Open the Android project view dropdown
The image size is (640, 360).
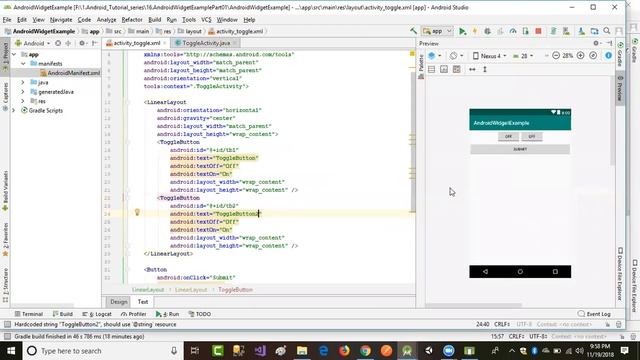click(33, 43)
